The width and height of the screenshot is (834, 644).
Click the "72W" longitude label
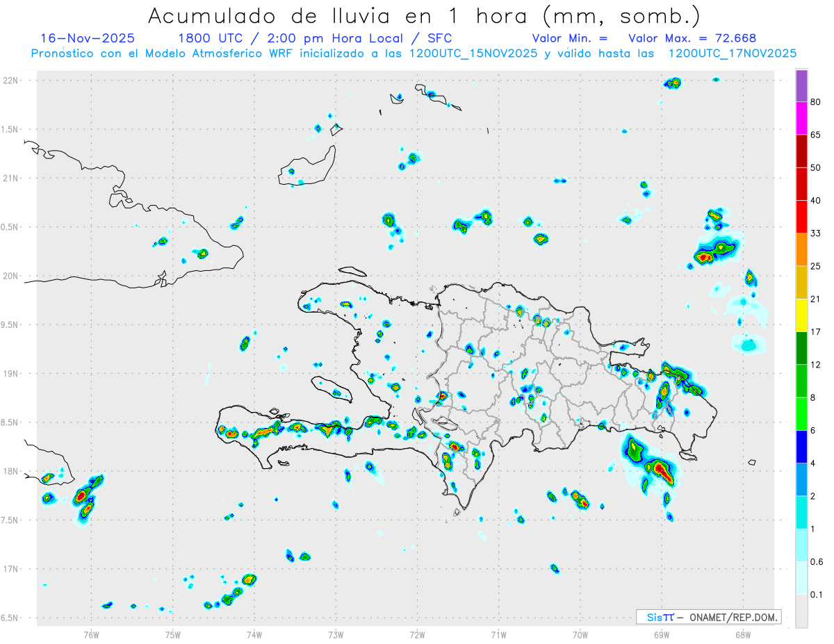tap(417, 634)
